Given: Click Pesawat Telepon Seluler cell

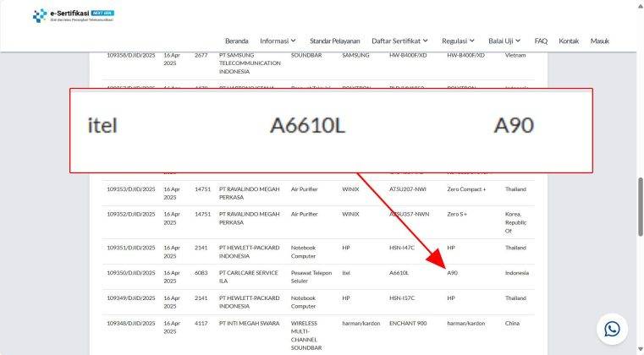Looking at the screenshot, I should click(311, 277).
